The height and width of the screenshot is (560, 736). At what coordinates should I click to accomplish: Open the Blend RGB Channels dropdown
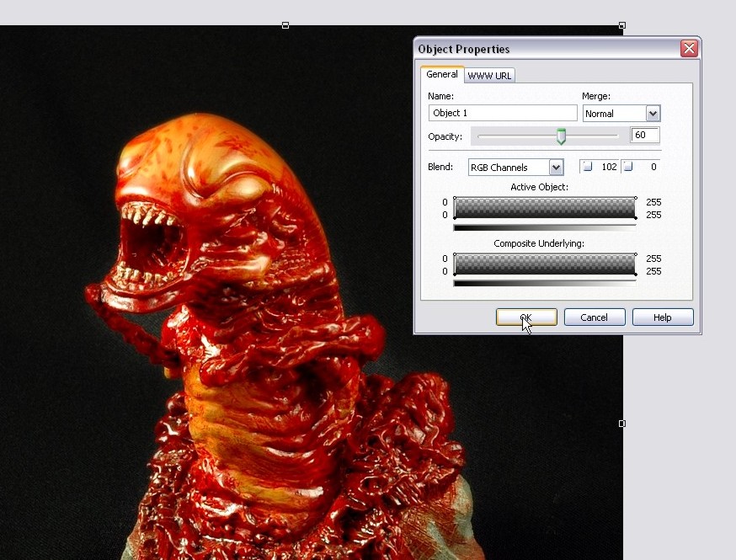[x=556, y=167]
